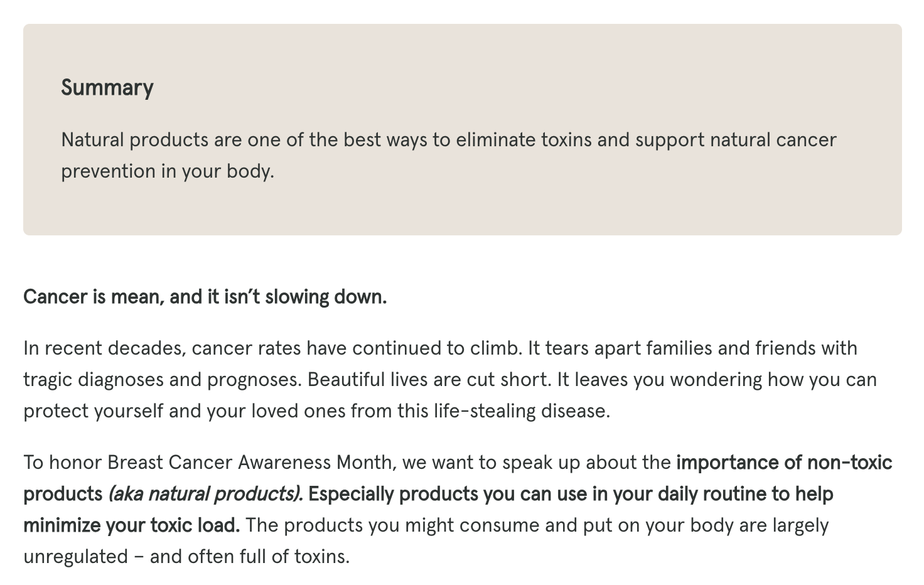Click bold 'importance of non-toxic' text

click(x=784, y=463)
